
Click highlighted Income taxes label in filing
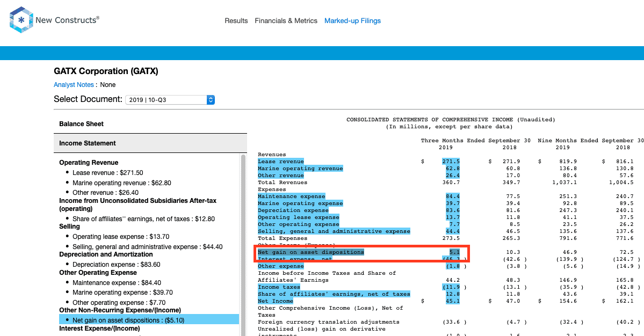click(279, 287)
